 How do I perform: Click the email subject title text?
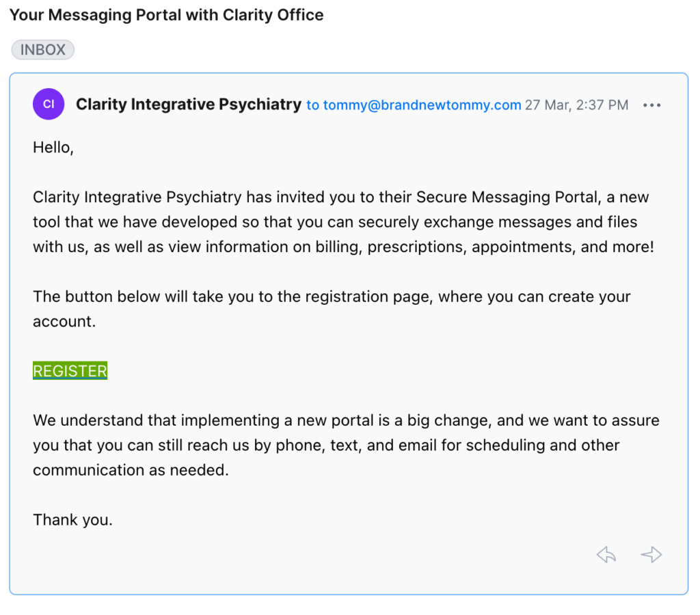pos(167,15)
